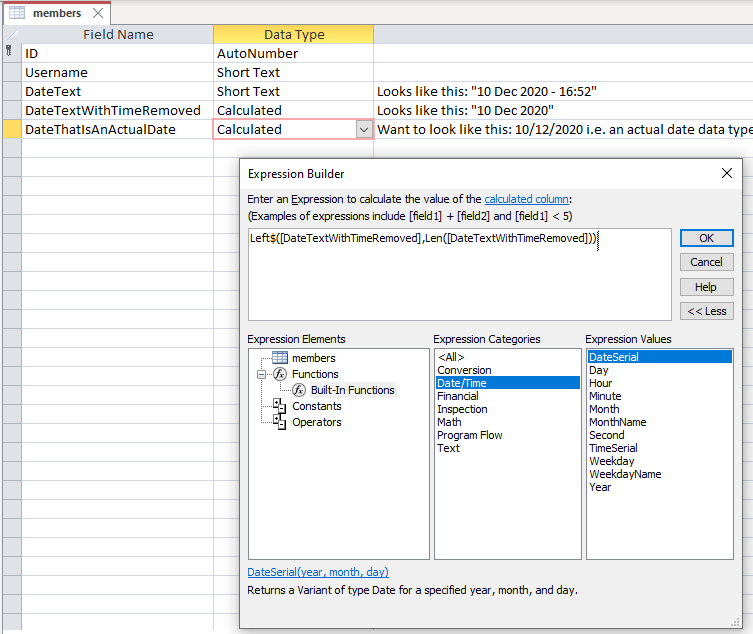Click OK in Expression Builder
Image resolution: width=753 pixels, height=634 pixels.
(706, 238)
